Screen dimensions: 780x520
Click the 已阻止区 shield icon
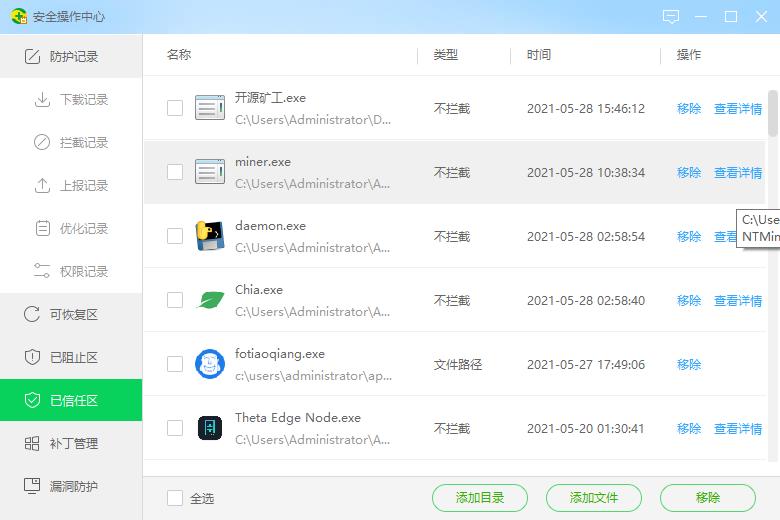tap(32, 357)
